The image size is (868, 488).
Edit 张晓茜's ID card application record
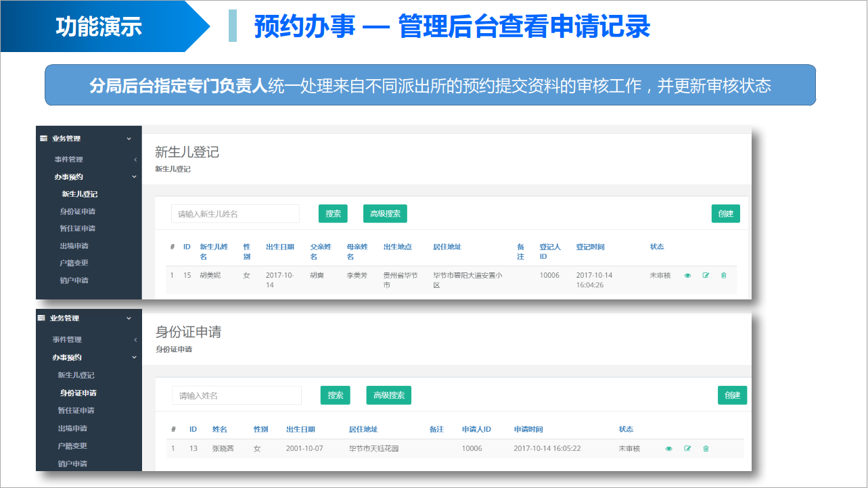(x=687, y=449)
